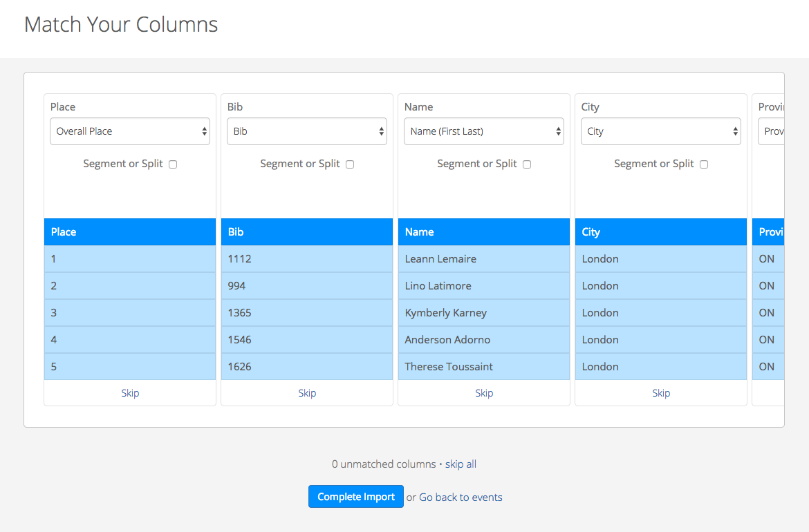Skip the City column
This screenshot has width=809, height=532.
click(661, 393)
